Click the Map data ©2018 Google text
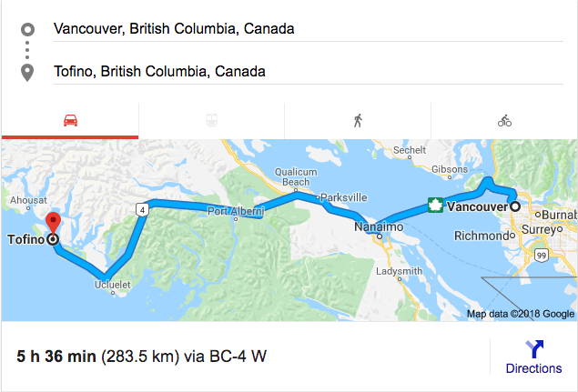 point(521,314)
